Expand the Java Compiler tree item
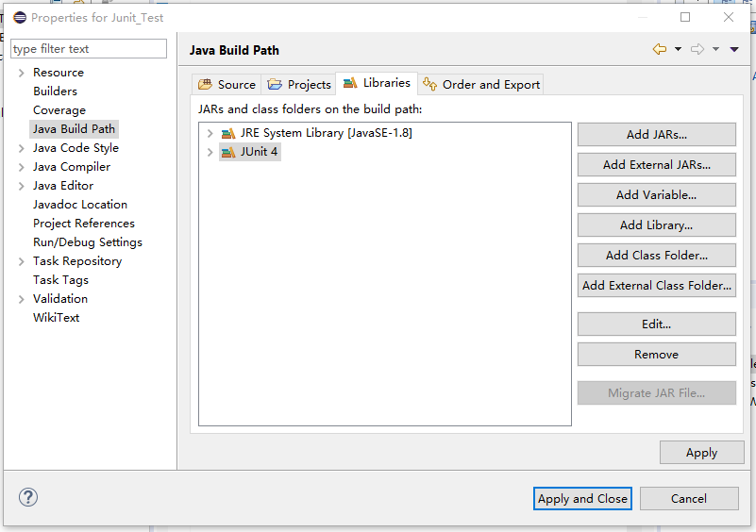 pos(22,167)
